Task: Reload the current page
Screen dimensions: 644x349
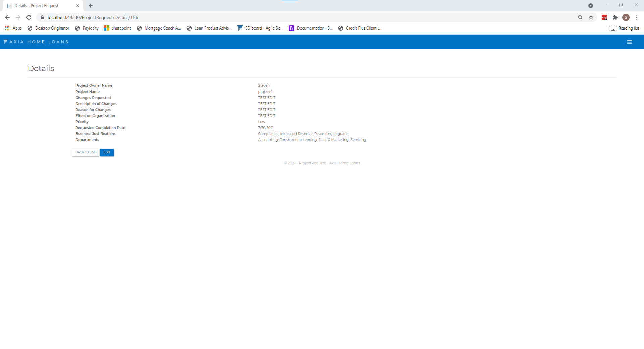Action: [29, 17]
